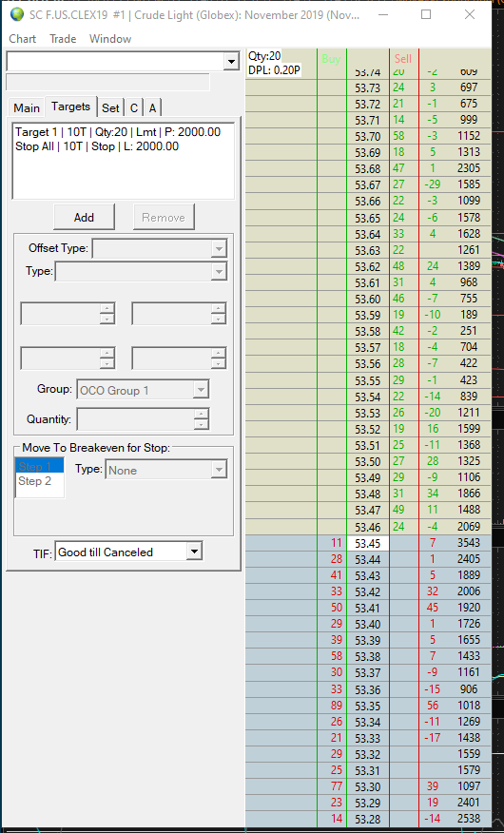Open the Window menu
This screenshot has width=504, height=833.
(x=110, y=39)
